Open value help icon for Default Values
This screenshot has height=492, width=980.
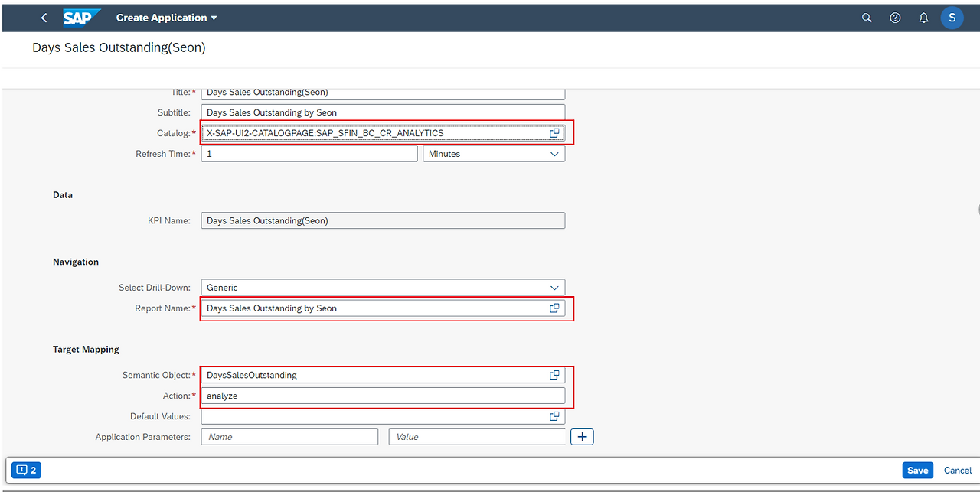(x=555, y=416)
